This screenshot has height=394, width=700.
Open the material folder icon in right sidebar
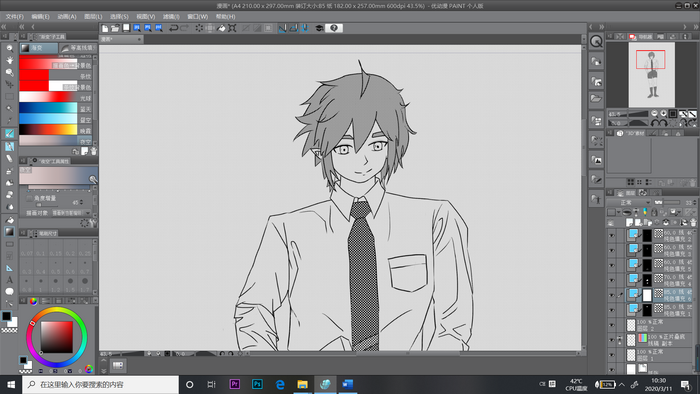[x=596, y=98]
